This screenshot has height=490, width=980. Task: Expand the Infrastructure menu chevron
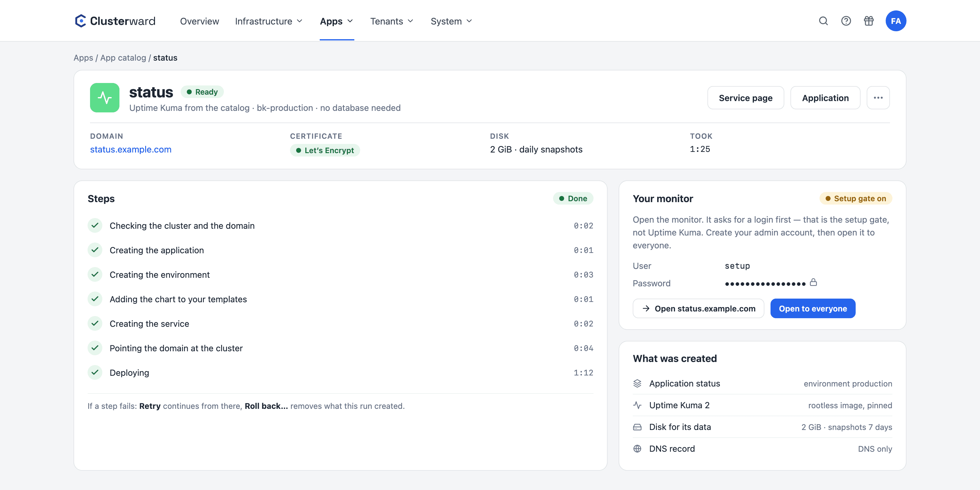(x=300, y=21)
